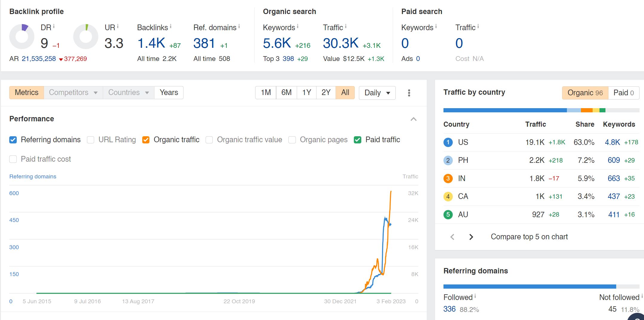Screen dimensions: 644x320
Task: Click the Ref. domains info icon
Action: tap(239, 27)
